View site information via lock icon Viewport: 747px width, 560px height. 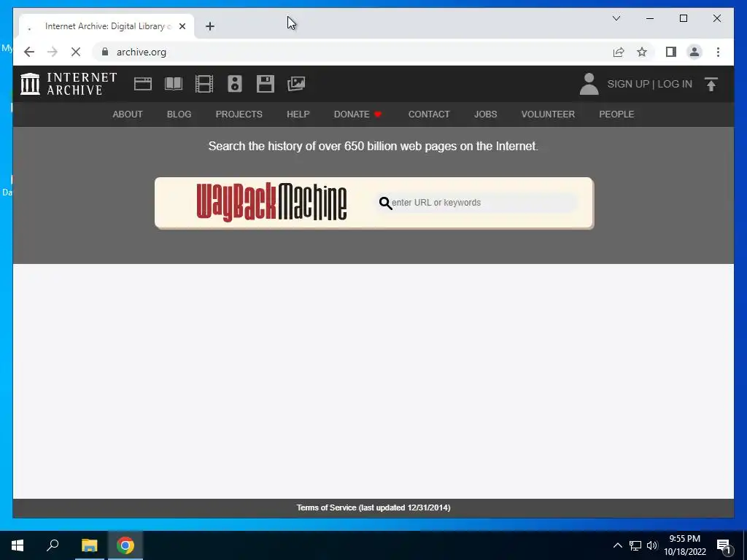(x=105, y=52)
